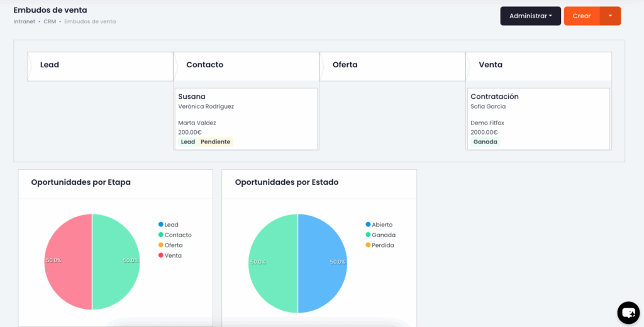The height and width of the screenshot is (327, 644).
Task: Click the Pendiente tag badge
Action: [215, 141]
